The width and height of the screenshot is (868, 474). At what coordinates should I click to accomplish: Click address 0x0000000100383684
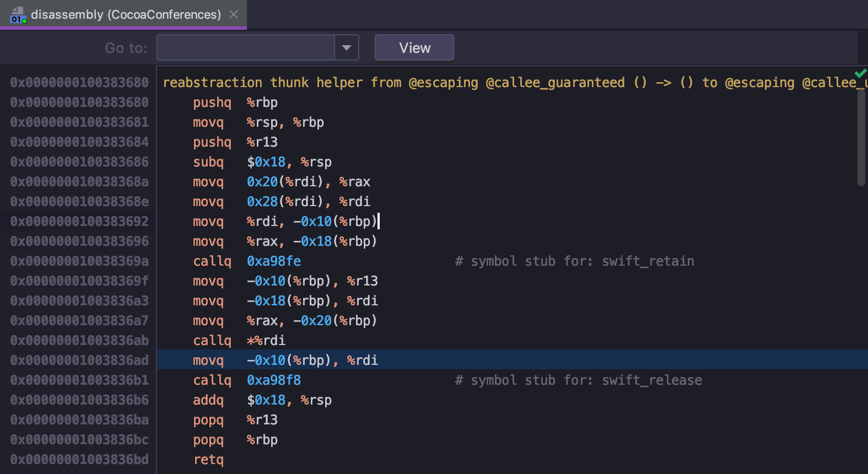pyautogui.click(x=79, y=142)
